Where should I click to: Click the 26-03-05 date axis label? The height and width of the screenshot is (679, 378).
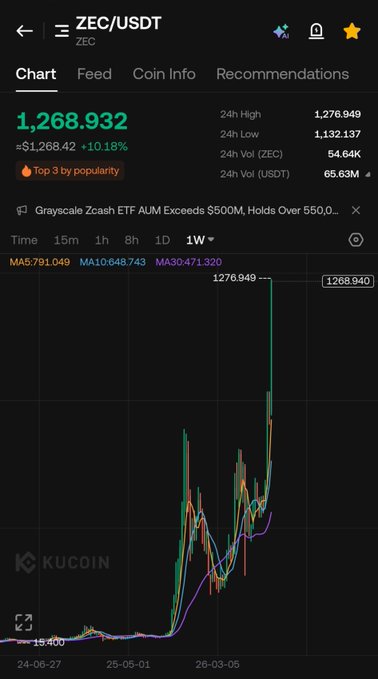coord(217,664)
